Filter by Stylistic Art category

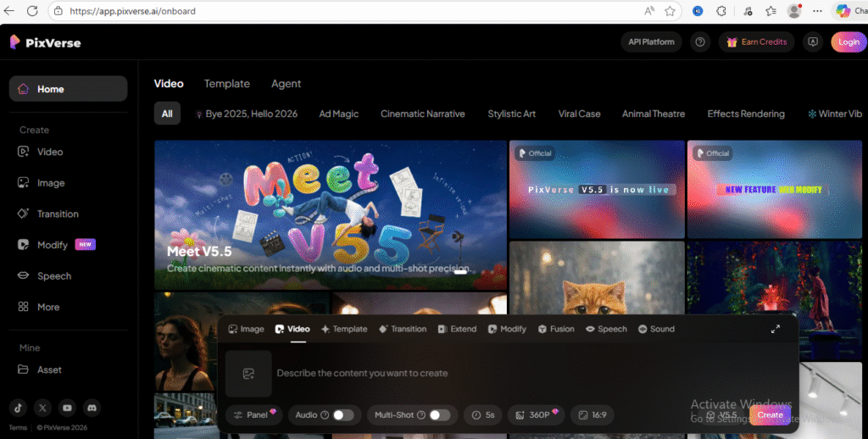[511, 114]
